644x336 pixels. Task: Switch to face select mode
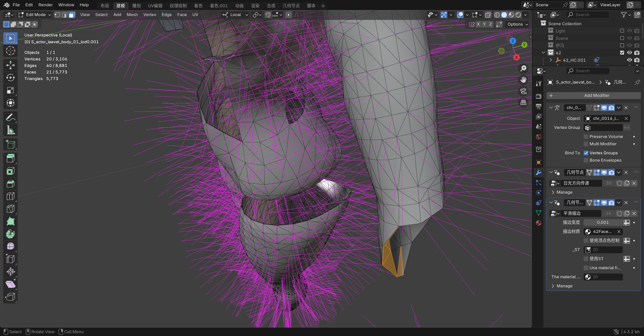(x=72, y=15)
